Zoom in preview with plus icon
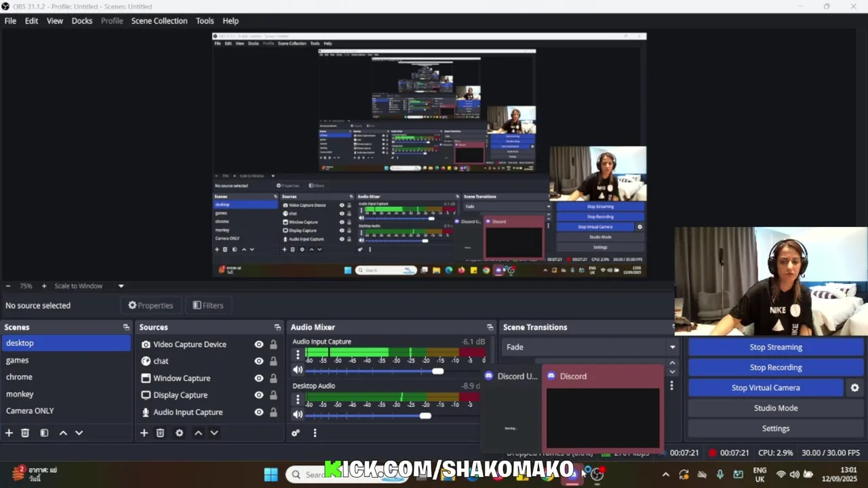This screenshot has height=488, width=868. point(44,286)
